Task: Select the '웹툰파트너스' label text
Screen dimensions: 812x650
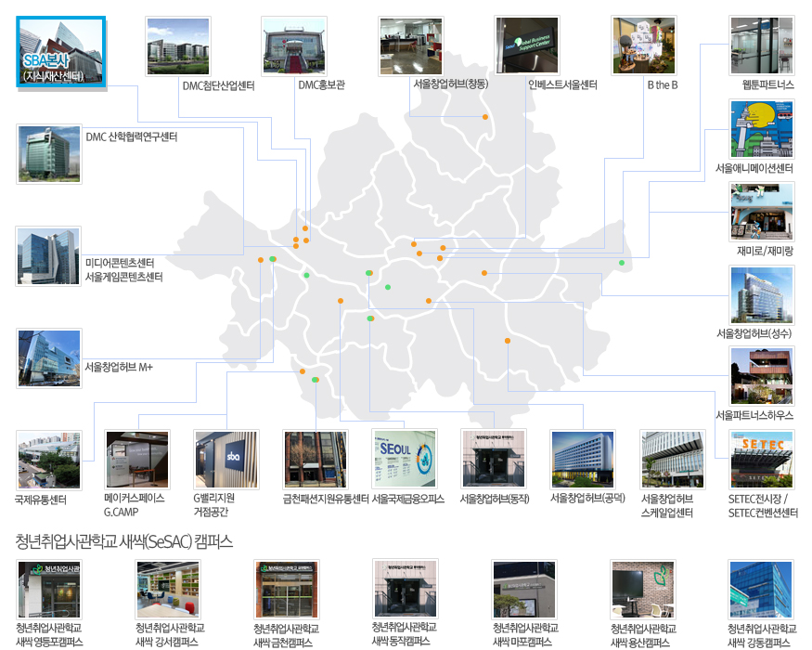Action: pyautogui.click(x=768, y=85)
